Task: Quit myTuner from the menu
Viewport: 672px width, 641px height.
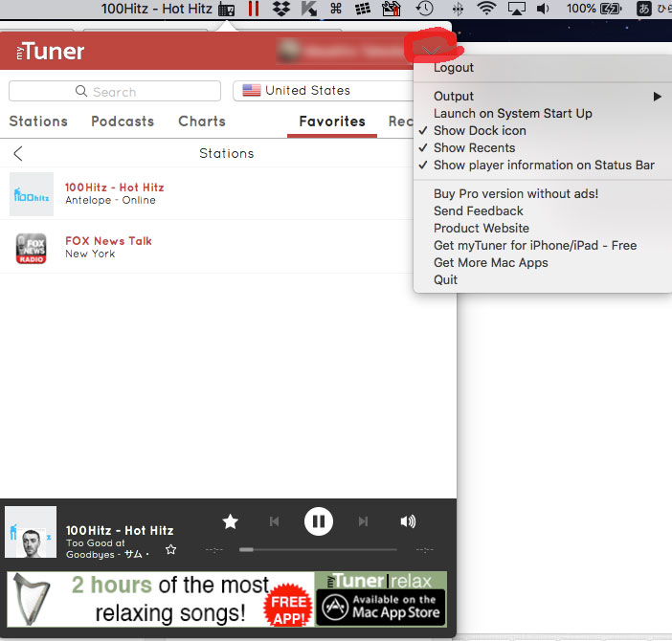Action: click(x=543, y=279)
